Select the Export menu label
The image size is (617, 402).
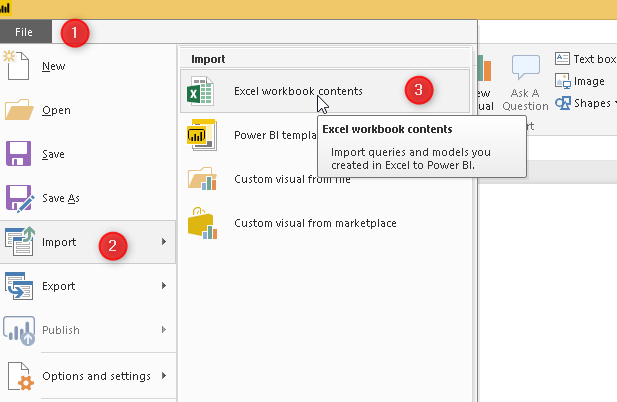(x=59, y=286)
